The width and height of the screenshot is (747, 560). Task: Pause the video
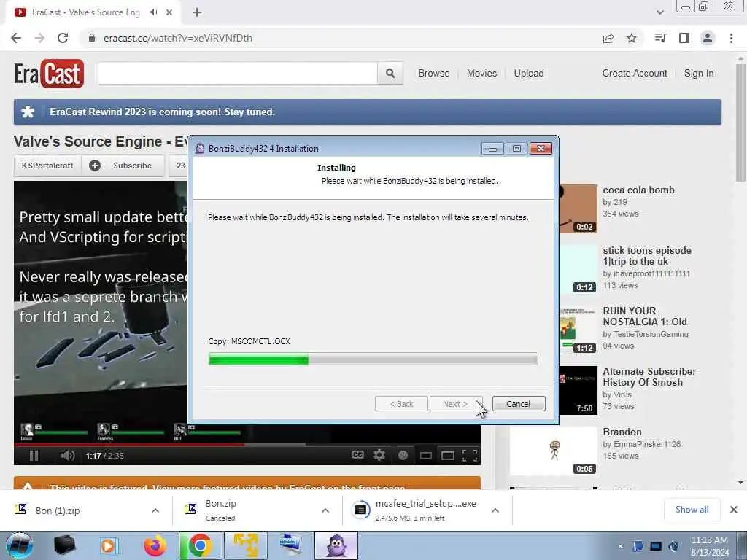click(x=34, y=456)
